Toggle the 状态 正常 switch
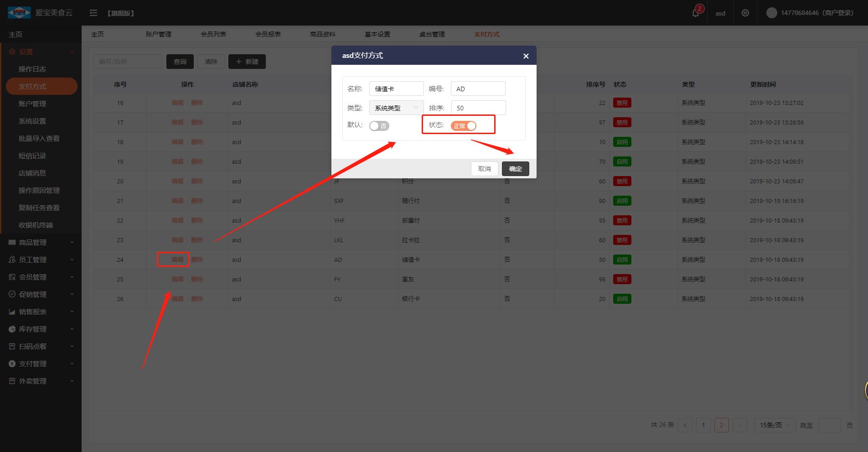Image resolution: width=868 pixels, height=452 pixels. click(463, 126)
